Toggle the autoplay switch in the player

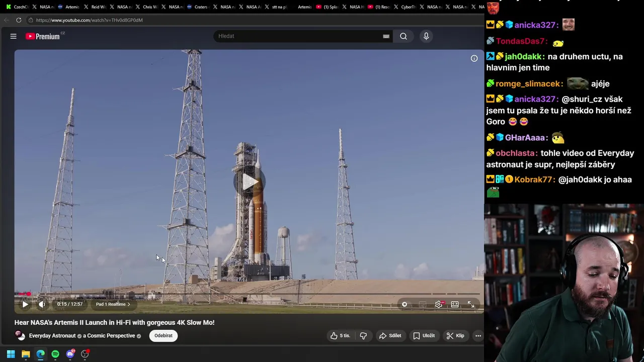coord(405,304)
